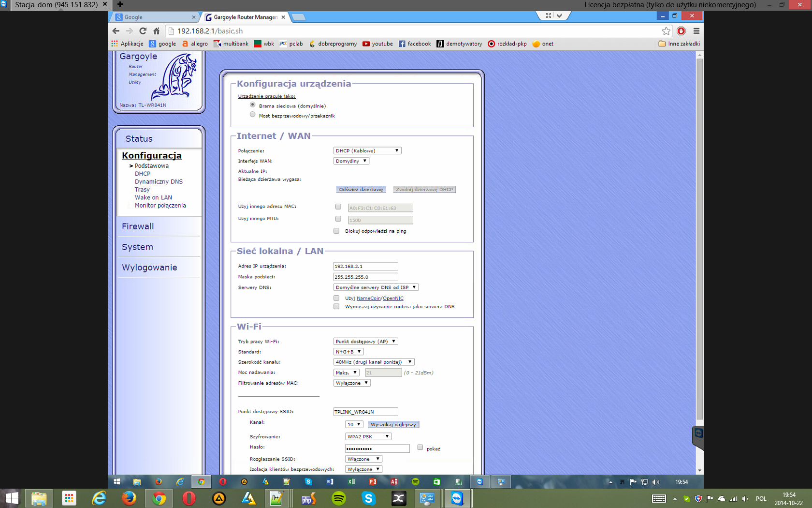Click the Opera extension icon in toolbar
812x508 pixels.
(681, 31)
